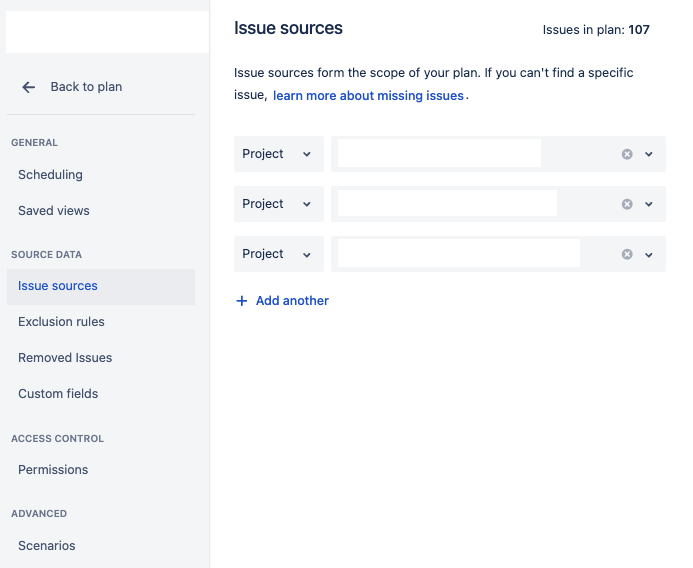Screen dimensions: 693x568
Task: Clear the third project issue source
Action: point(627,254)
